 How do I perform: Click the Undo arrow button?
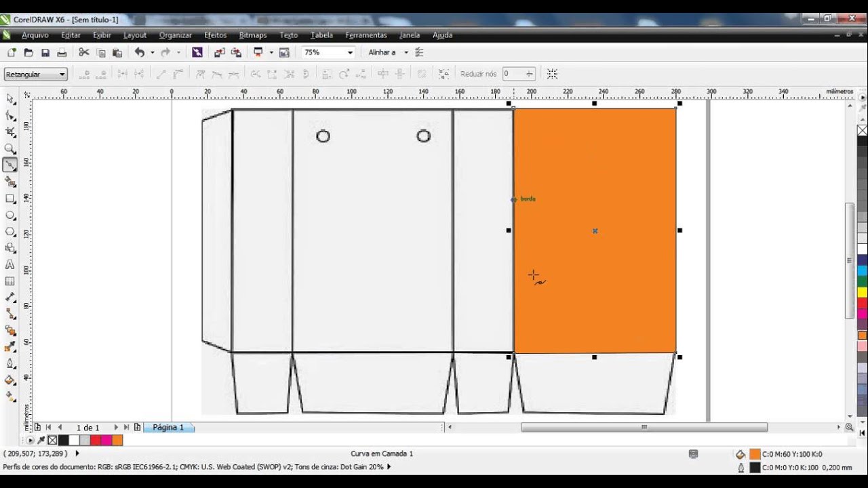coord(140,52)
